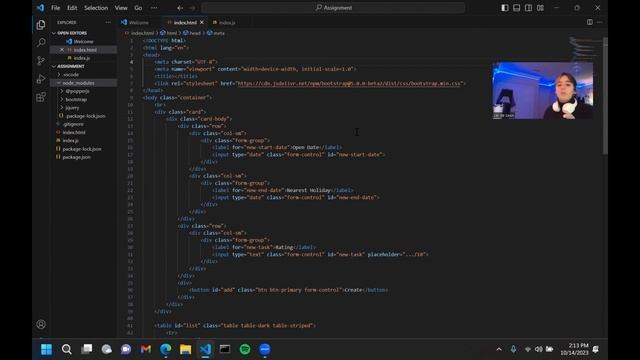Collapse the node_modules folder
Screen dimensions: 640x360
[59, 83]
